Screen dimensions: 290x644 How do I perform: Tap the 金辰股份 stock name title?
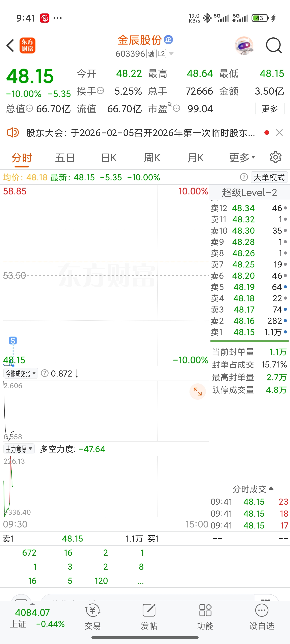140,40
